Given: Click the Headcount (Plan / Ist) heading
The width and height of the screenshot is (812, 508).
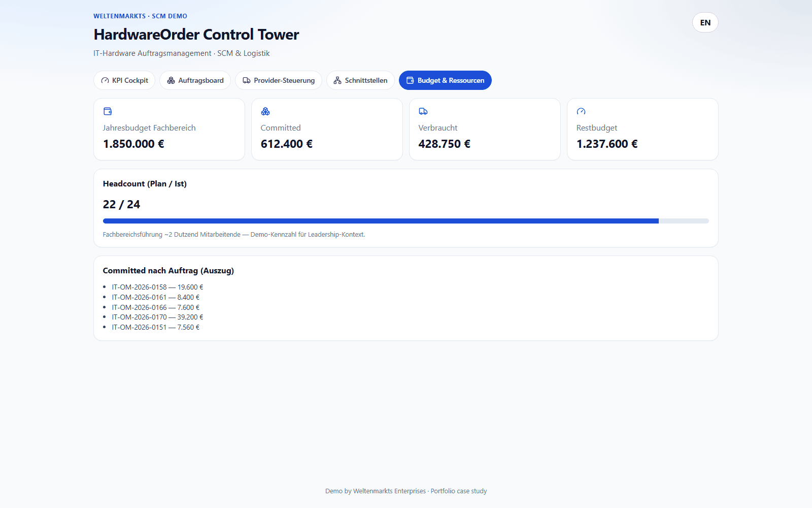Looking at the screenshot, I should [x=145, y=184].
